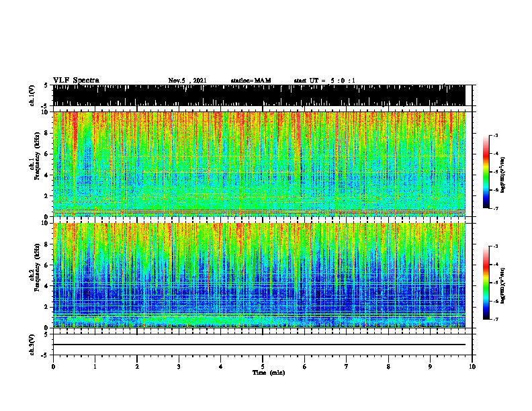The height and width of the screenshot is (411, 532).
Task: Click the "8" kHz tick on the ch.1 axis
Action: [x=46, y=133]
